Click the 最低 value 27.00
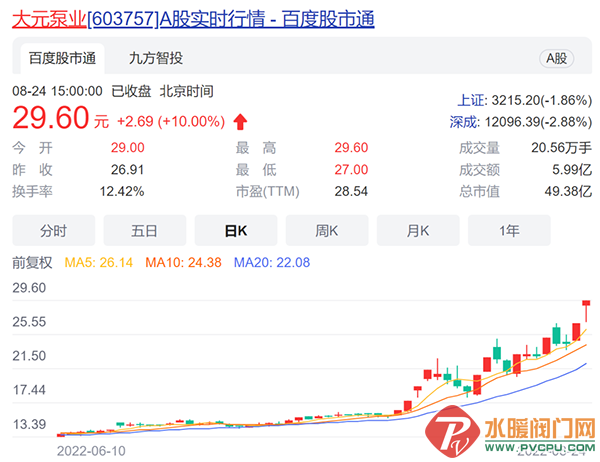 click(351, 170)
